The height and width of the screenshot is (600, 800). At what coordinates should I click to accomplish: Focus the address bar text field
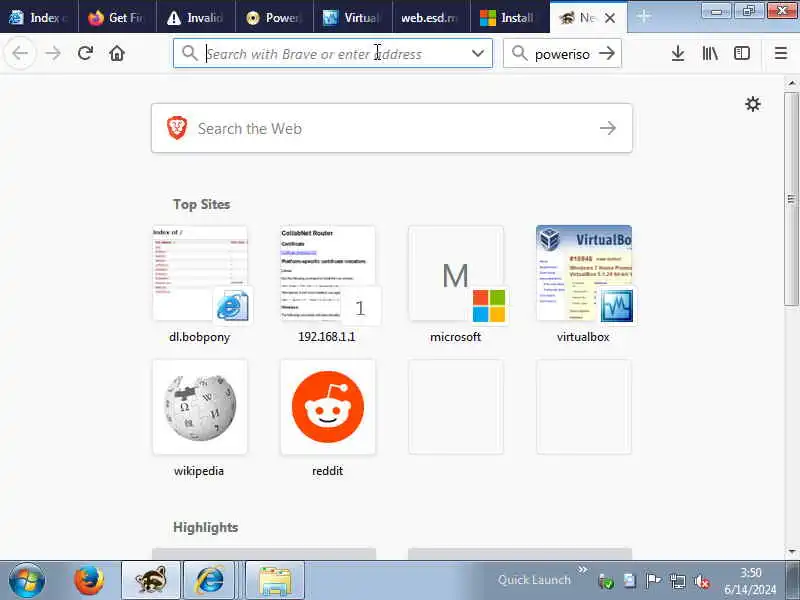click(x=333, y=53)
